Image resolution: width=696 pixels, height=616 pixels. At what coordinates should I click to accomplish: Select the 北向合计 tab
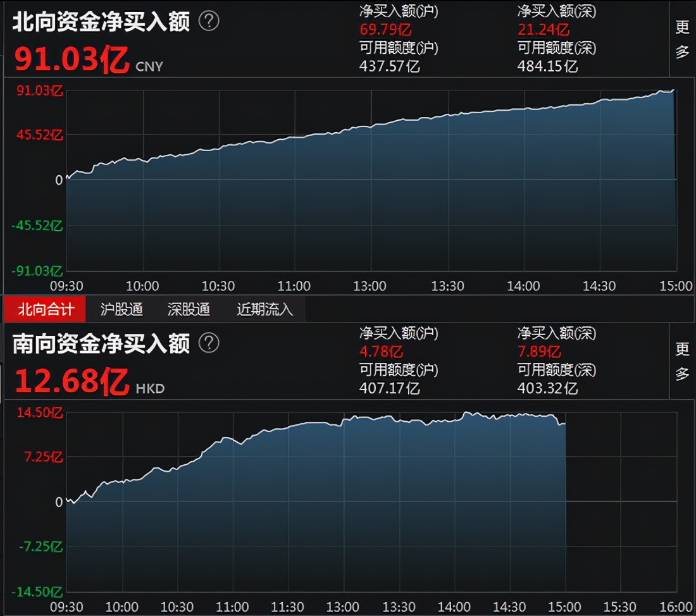[46, 309]
